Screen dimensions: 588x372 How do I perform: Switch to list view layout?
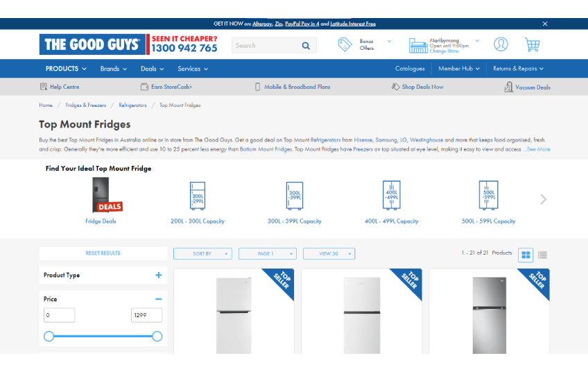tap(543, 255)
